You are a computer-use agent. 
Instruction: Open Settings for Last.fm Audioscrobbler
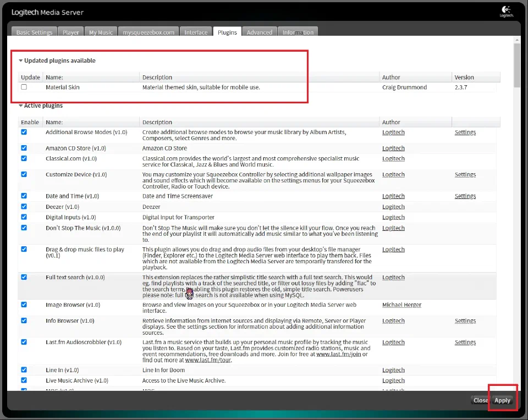click(x=465, y=342)
